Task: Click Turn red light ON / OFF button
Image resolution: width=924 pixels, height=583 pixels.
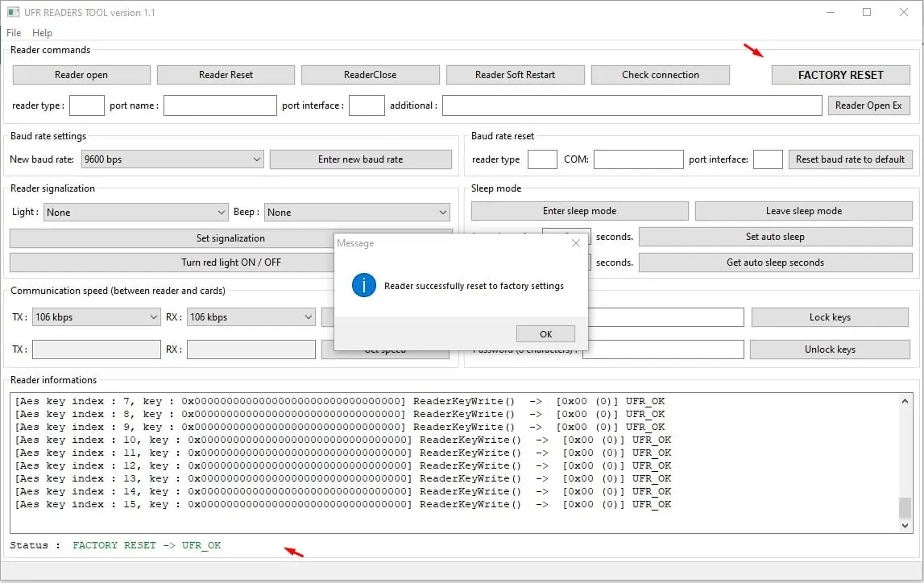Action: coord(230,263)
